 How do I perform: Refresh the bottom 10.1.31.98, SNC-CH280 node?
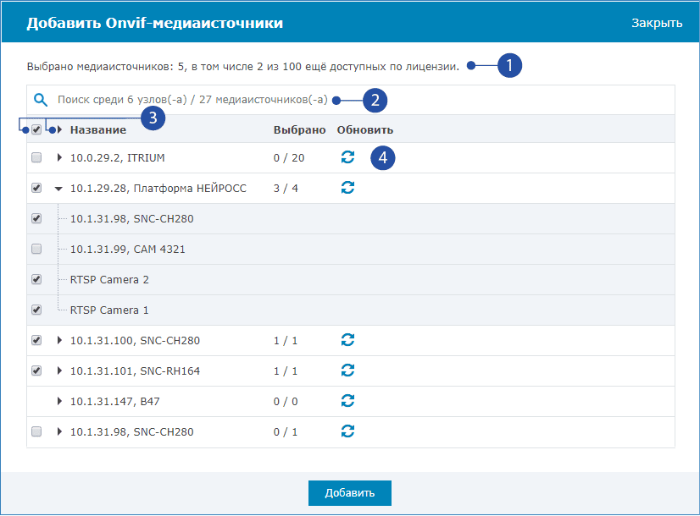click(x=347, y=431)
